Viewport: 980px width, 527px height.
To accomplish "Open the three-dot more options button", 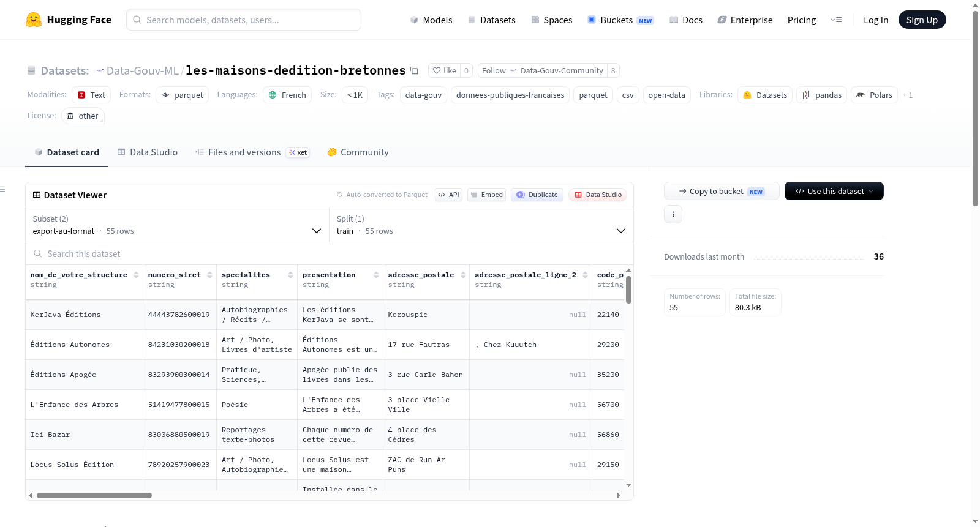I will (673, 214).
